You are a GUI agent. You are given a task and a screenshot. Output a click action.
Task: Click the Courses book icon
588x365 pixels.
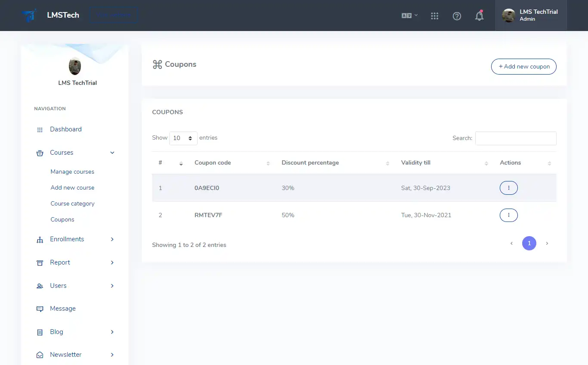point(40,152)
